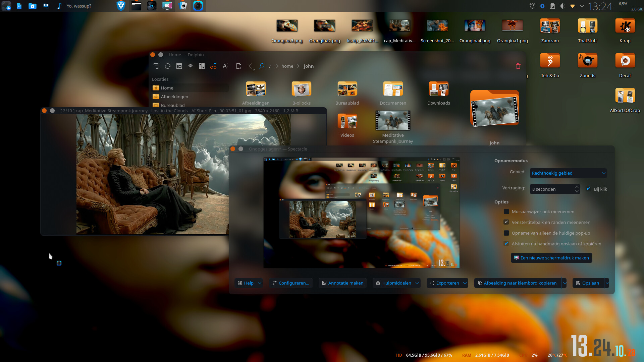Image resolution: width=644 pixels, height=362 pixels.
Task: Open the Rechthoekig gebied dropdown
Action: click(568, 173)
